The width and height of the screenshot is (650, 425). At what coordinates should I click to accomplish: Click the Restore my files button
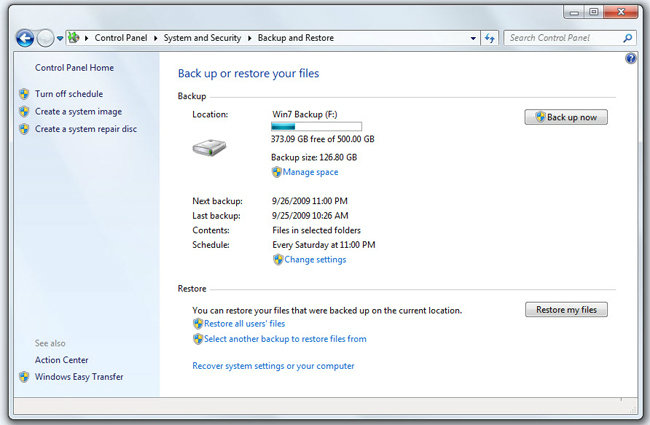pos(566,309)
